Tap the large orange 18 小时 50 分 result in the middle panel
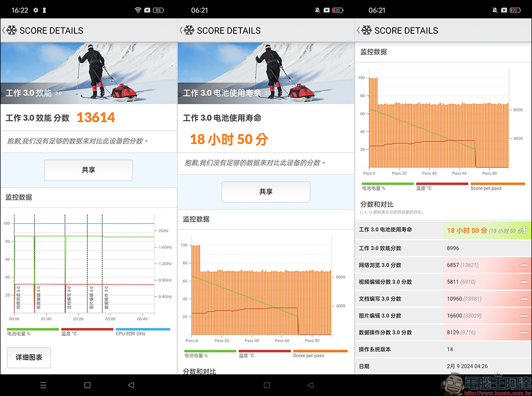The image size is (532, 396). click(229, 139)
